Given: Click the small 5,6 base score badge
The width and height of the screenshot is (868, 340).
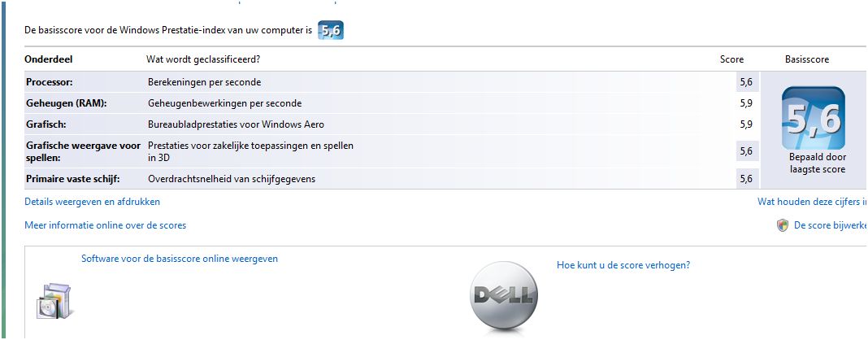Looking at the screenshot, I should [x=331, y=30].
